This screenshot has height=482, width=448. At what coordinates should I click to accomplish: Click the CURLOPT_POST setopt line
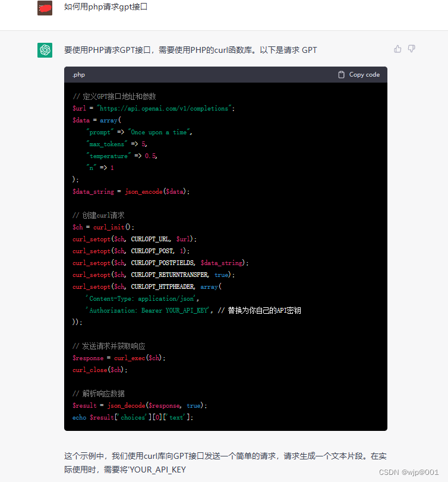(131, 251)
